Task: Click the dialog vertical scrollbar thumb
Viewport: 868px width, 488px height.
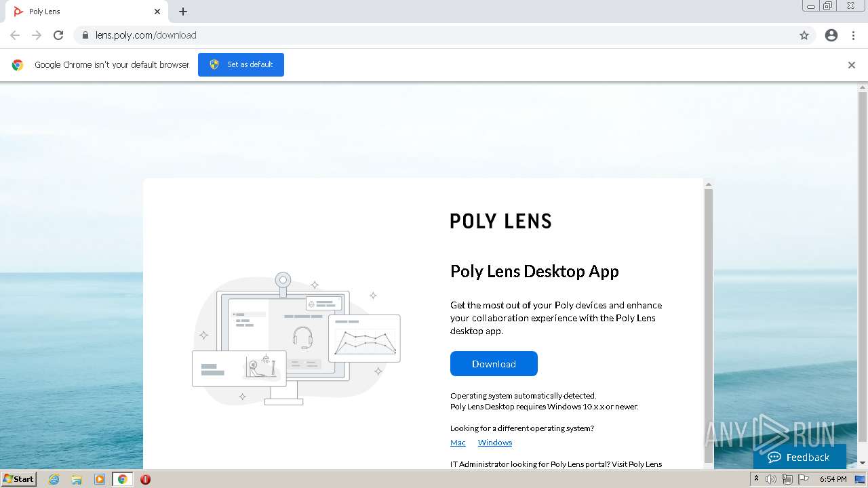Action: pos(709,325)
